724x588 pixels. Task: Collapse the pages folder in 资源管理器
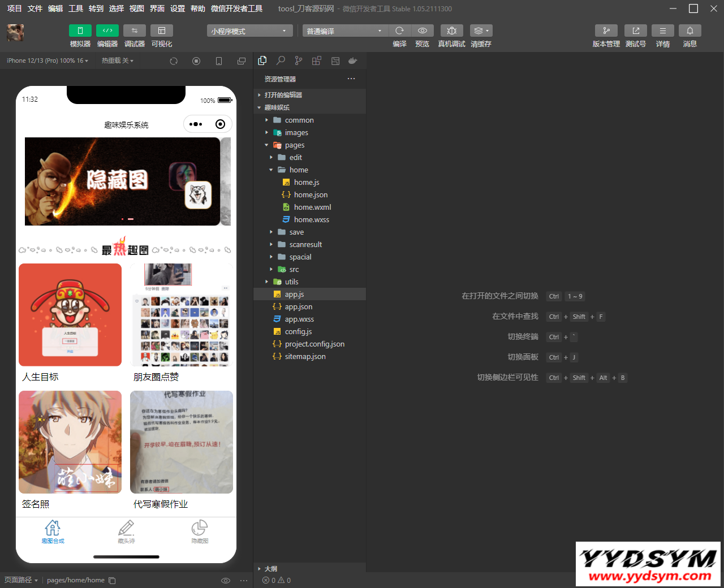click(266, 145)
